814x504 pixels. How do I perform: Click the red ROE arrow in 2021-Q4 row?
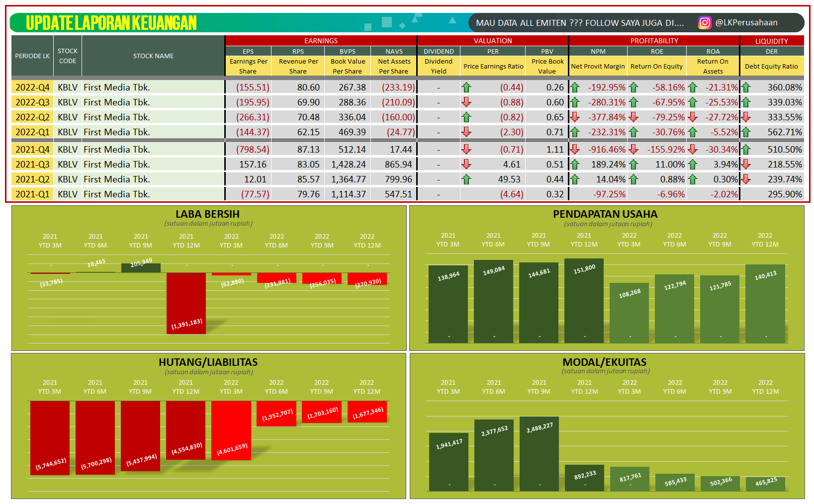pos(634,149)
